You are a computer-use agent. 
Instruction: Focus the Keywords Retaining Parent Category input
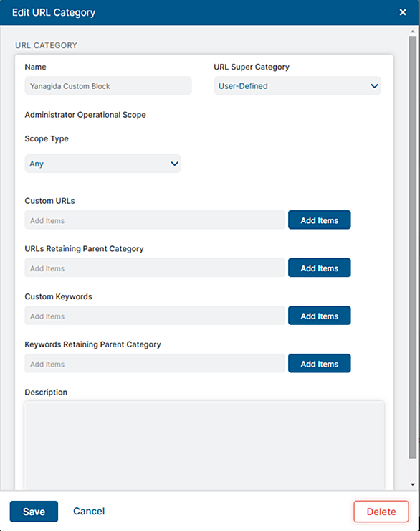pos(155,364)
